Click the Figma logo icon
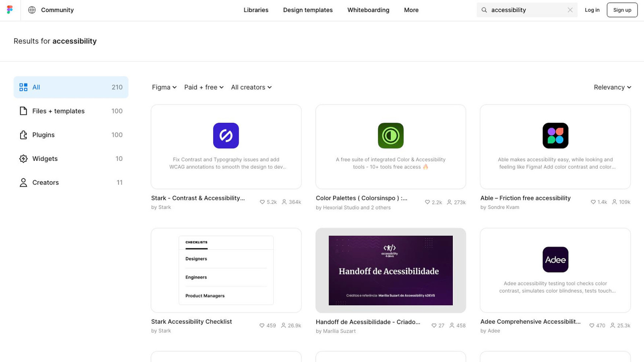644x362 pixels. click(10, 10)
